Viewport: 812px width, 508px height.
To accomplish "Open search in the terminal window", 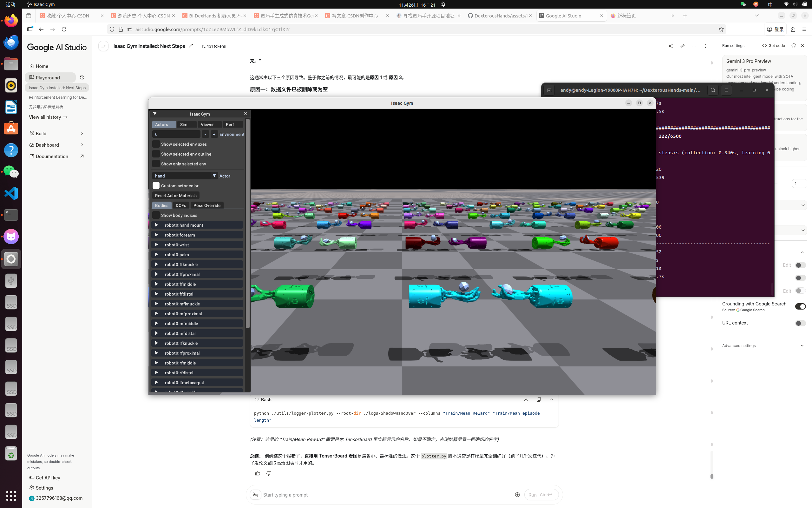I will tap(713, 90).
